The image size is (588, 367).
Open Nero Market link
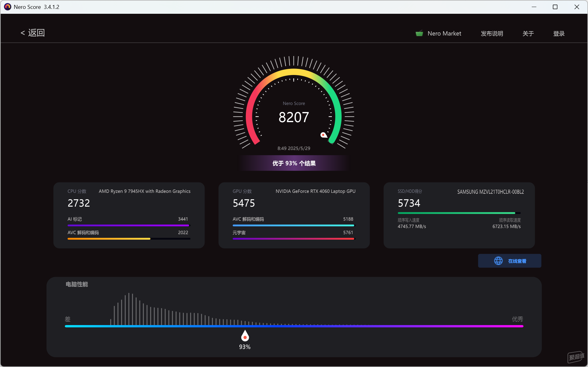click(444, 33)
